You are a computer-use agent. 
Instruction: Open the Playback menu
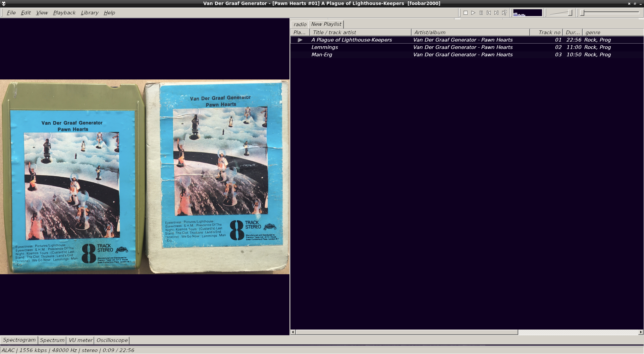[64, 13]
